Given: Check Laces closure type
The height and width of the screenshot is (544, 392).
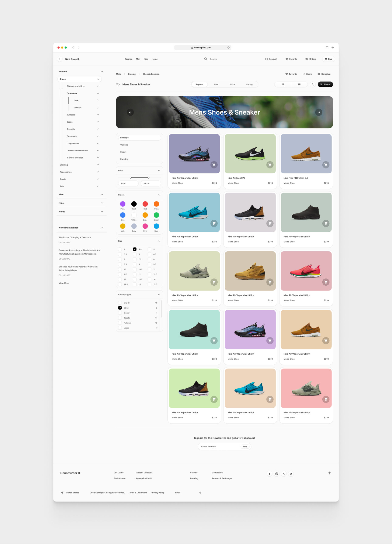Looking at the screenshot, I should 120,328.
